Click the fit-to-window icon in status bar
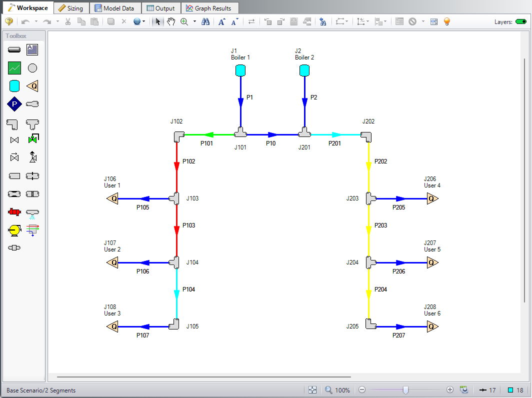 (312, 390)
